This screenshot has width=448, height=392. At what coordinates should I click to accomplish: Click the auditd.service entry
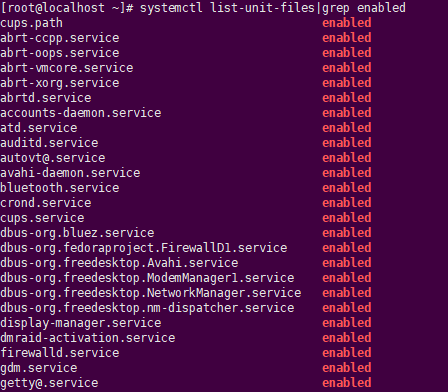click(x=49, y=143)
